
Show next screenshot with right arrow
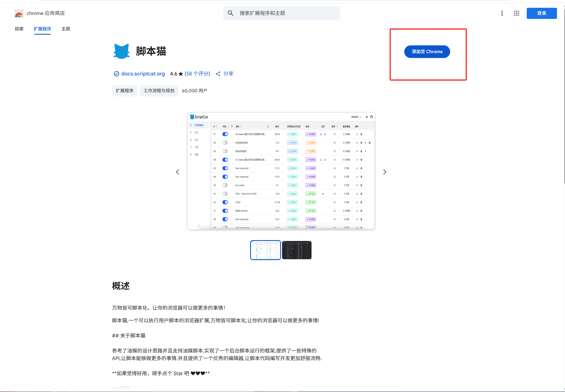(385, 172)
